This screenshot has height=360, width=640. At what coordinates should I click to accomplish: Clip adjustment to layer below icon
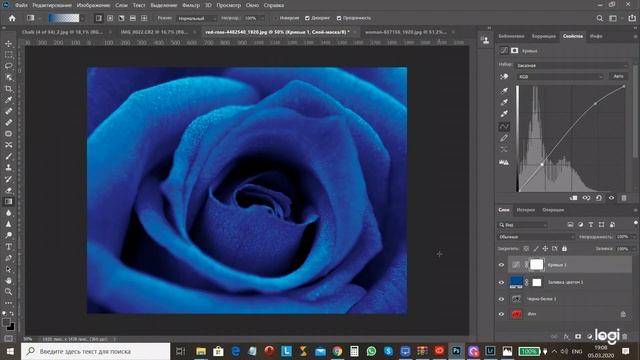[573, 198]
